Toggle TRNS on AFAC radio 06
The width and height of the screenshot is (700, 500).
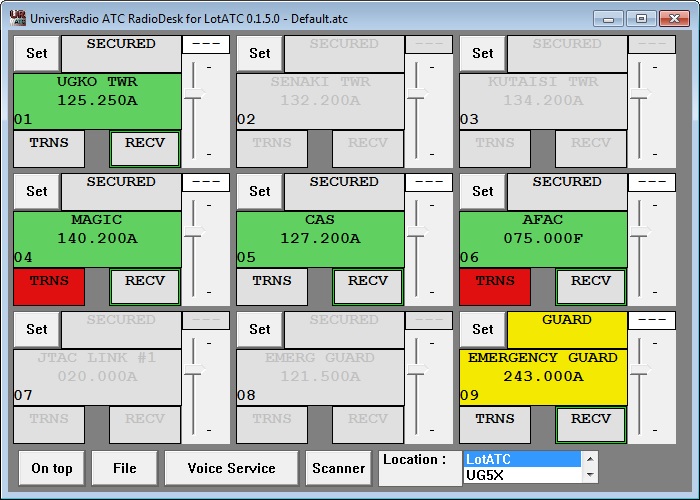[x=495, y=287]
